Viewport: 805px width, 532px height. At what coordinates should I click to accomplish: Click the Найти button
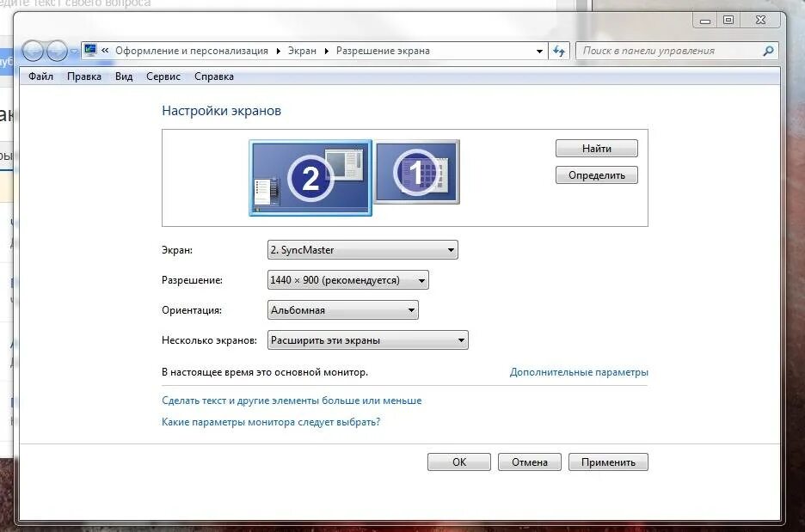tap(597, 149)
